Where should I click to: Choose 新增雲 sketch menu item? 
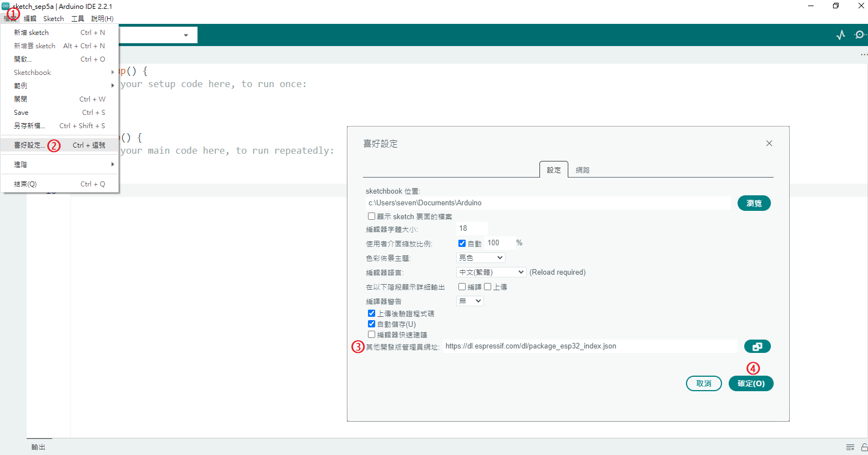point(60,46)
